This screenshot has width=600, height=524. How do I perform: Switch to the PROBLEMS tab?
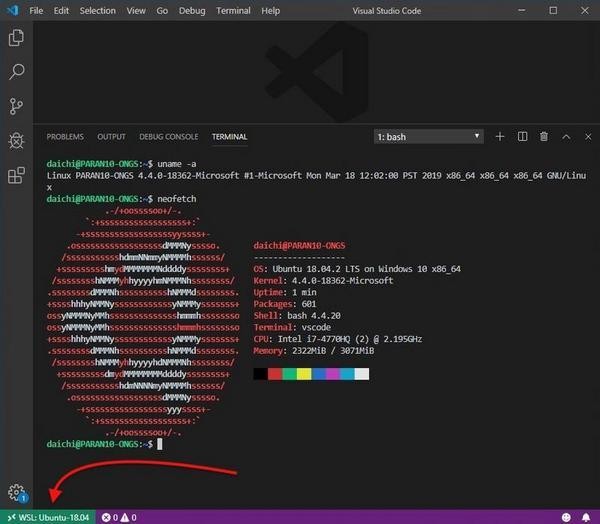tap(65, 137)
